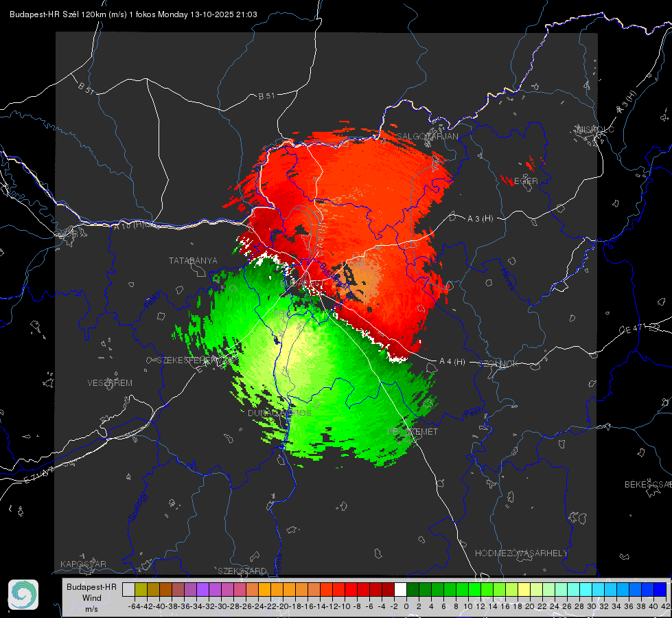Screen dimensions: 672x618
Task: Click the VESZPRÉM city label
Action: [110, 382]
